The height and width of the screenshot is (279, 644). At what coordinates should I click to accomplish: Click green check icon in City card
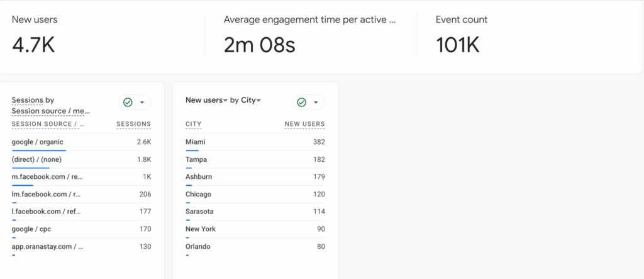[x=302, y=103]
